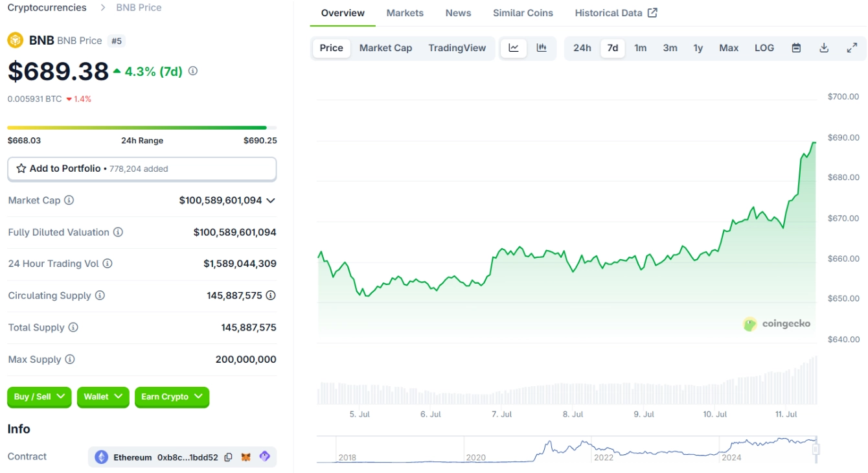Screen dimensions: 868x473
Task: Open the Similar Coins tab
Action: 523,13
